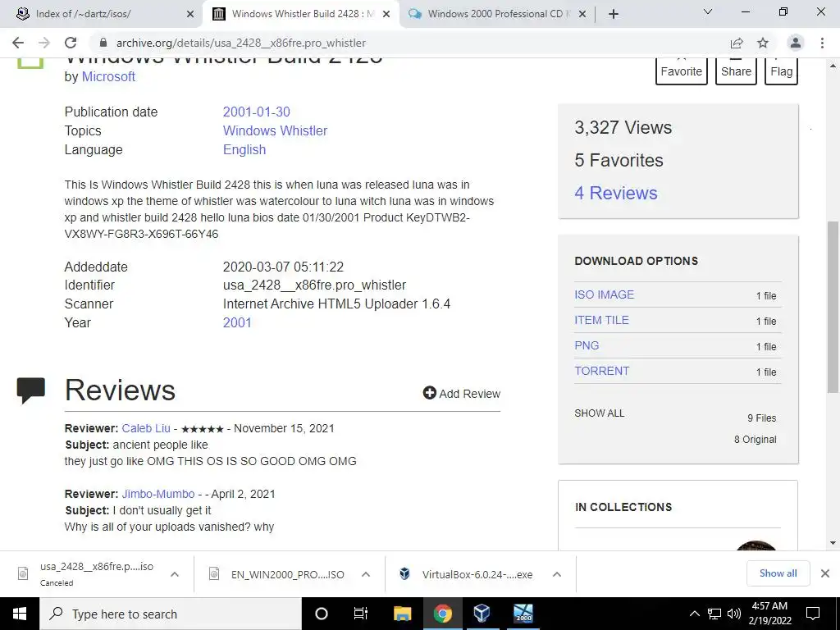Open the English language link
Screen dimensions: 840x630
tap(244, 149)
